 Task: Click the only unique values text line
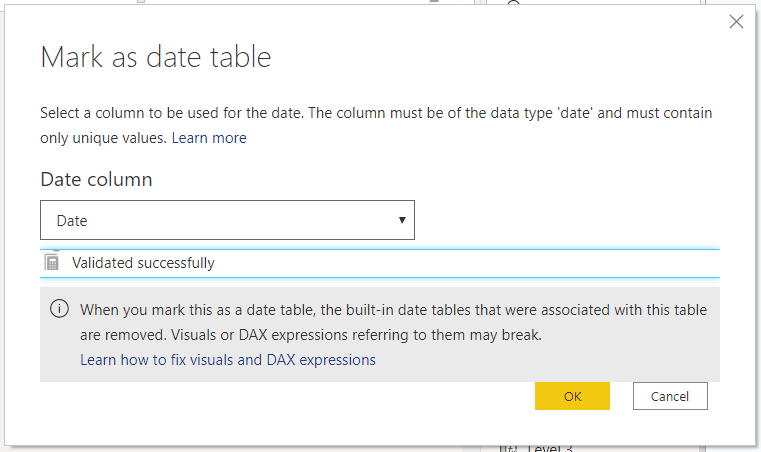[105, 138]
